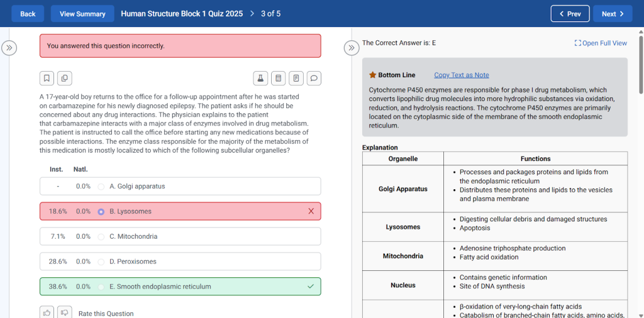Open Full View of explanation

pos(600,43)
